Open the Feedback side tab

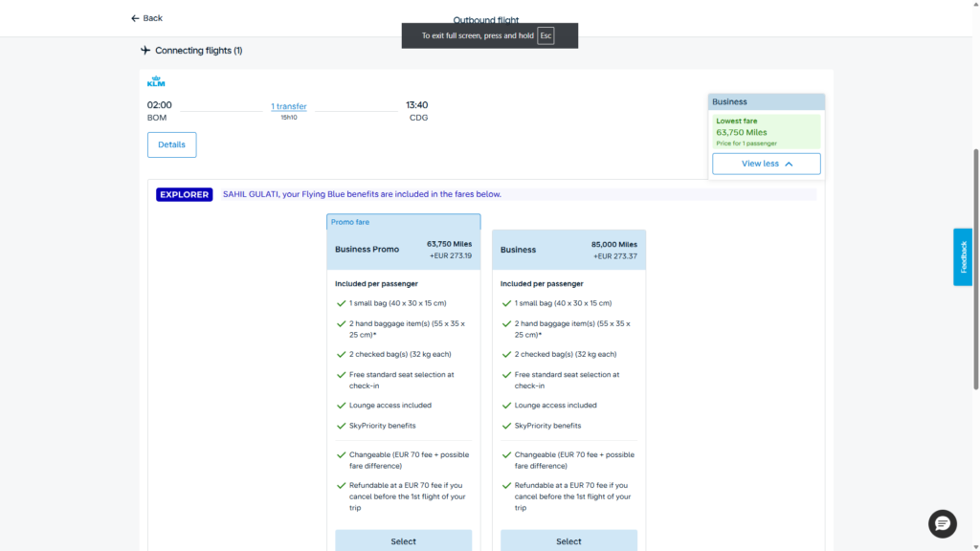(x=963, y=256)
